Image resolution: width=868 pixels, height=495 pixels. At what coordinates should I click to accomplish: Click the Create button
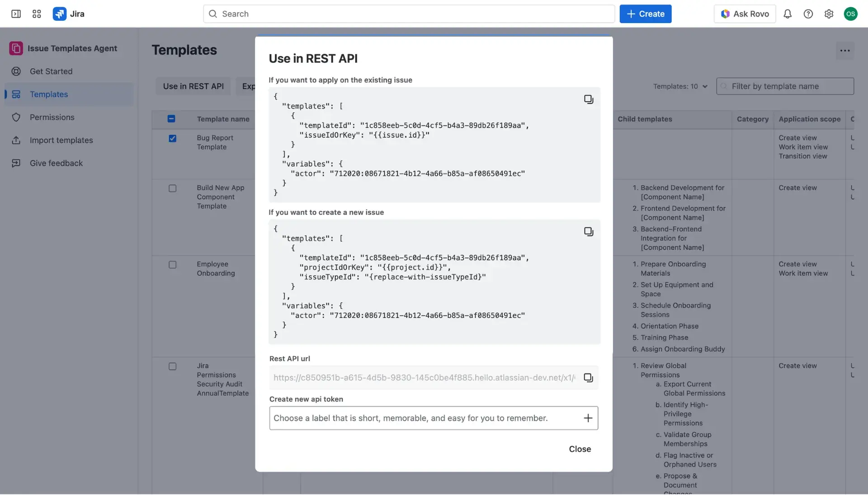click(x=645, y=14)
